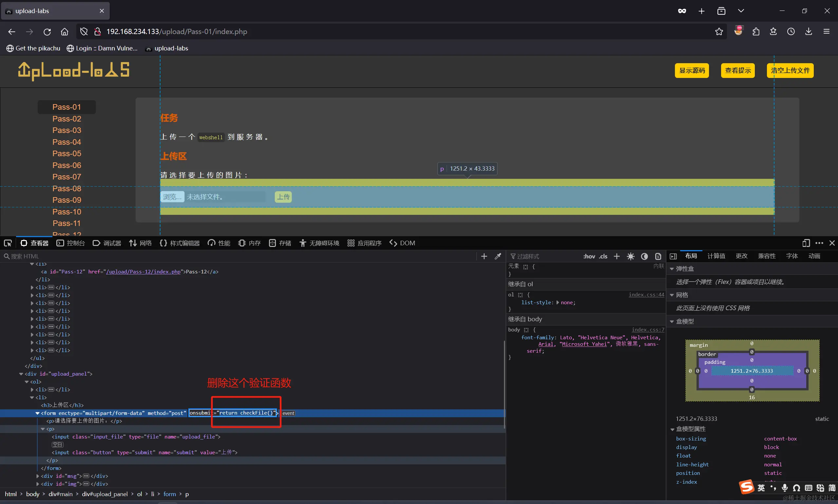
Task: Click the 显示源码 button
Action: tap(692, 70)
